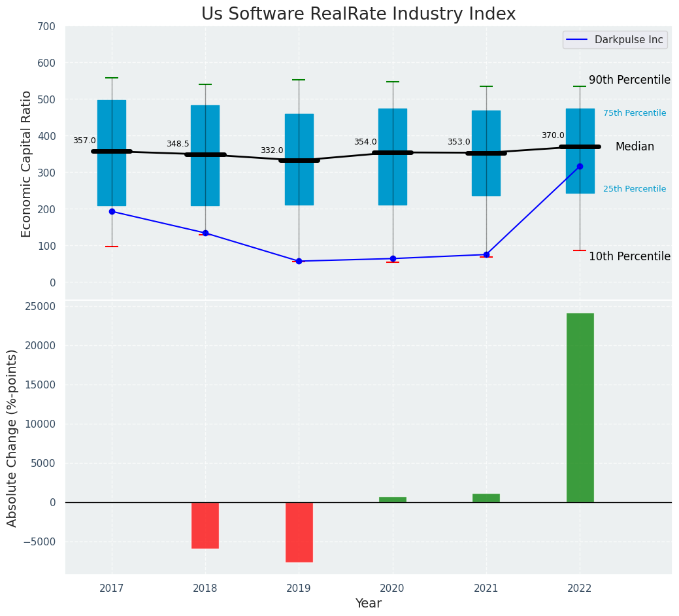Click the small green 2020 change bar
The width and height of the screenshot is (679, 616).
[x=393, y=500]
